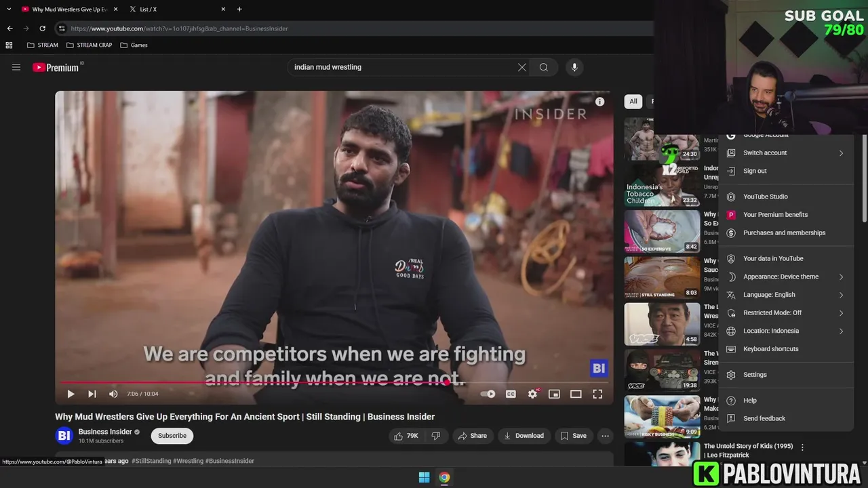Open the 8:42 So Expensive thumbnail
The image size is (868, 488).
click(662, 231)
